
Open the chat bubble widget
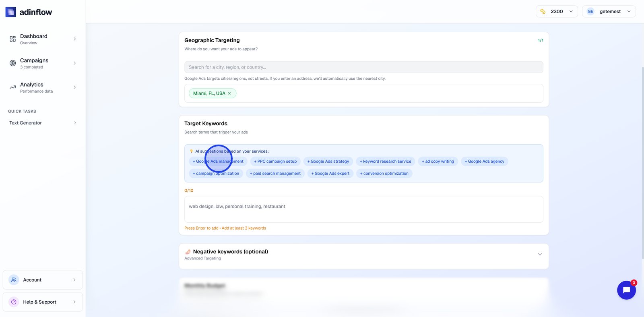626,290
